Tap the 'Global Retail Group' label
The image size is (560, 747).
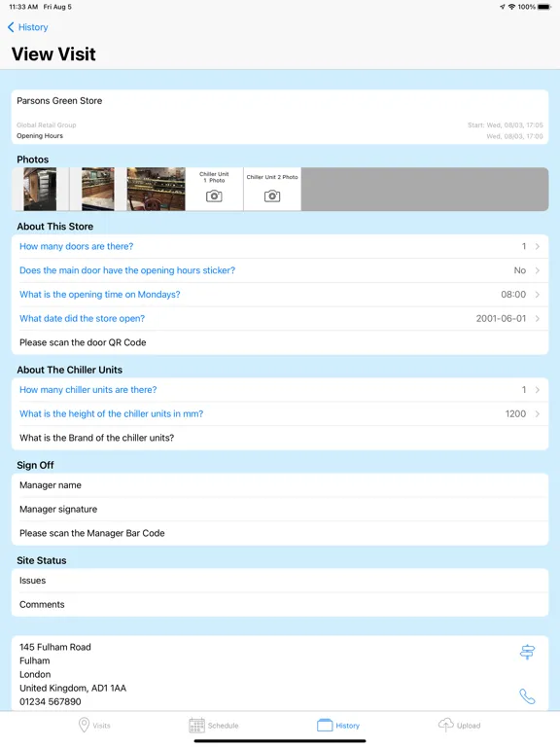pos(47,124)
